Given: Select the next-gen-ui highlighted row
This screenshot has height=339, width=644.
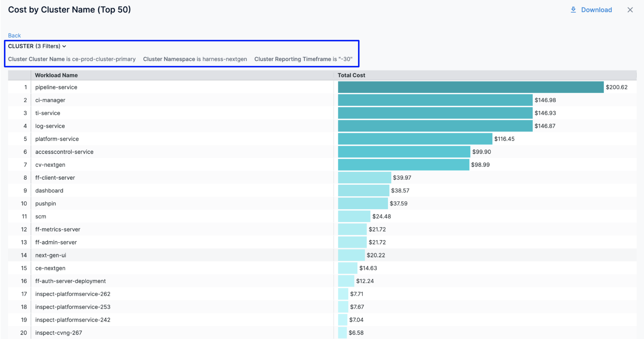Looking at the screenshot, I should click(x=51, y=255).
